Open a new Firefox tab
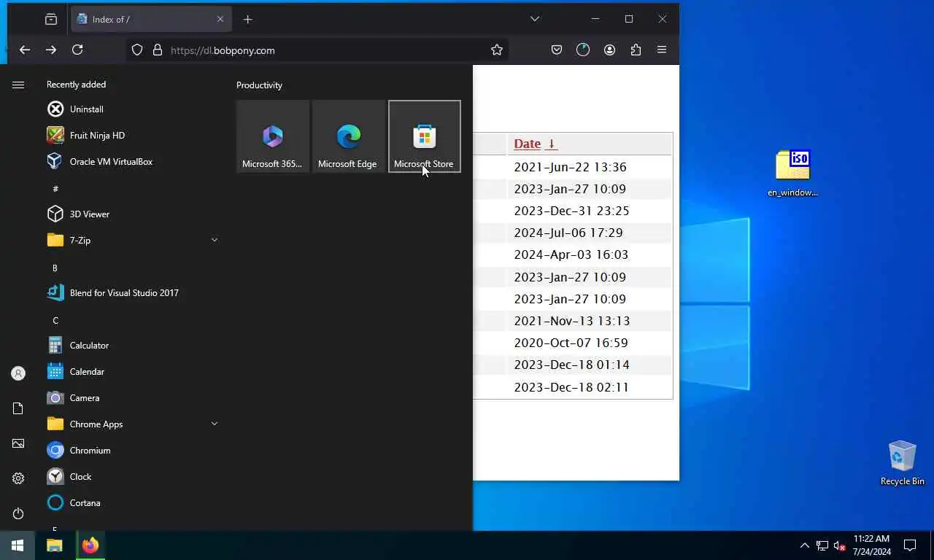The image size is (934, 560). pyautogui.click(x=247, y=19)
